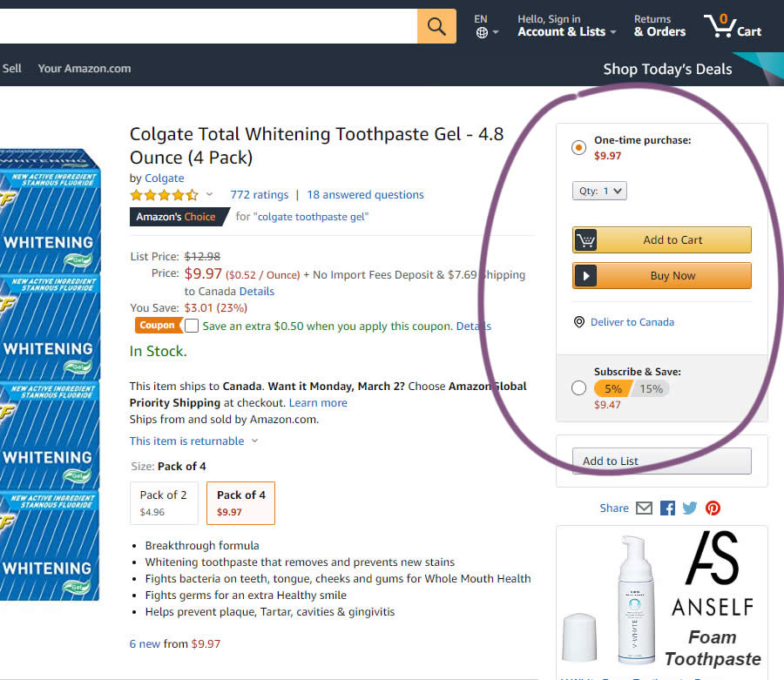Image resolution: width=784 pixels, height=680 pixels.
Task: Click the search magnifier icon button
Action: [x=436, y=25]
